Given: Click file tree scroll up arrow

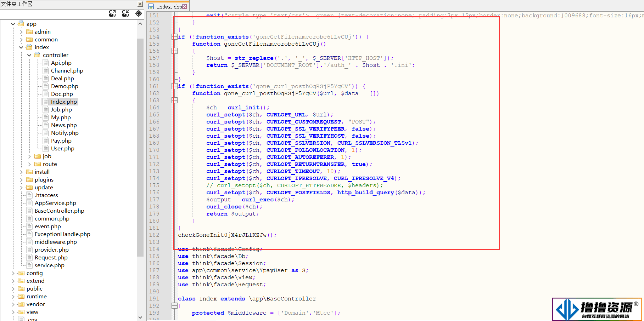Looking at the screenshot, I should [140, 24].
